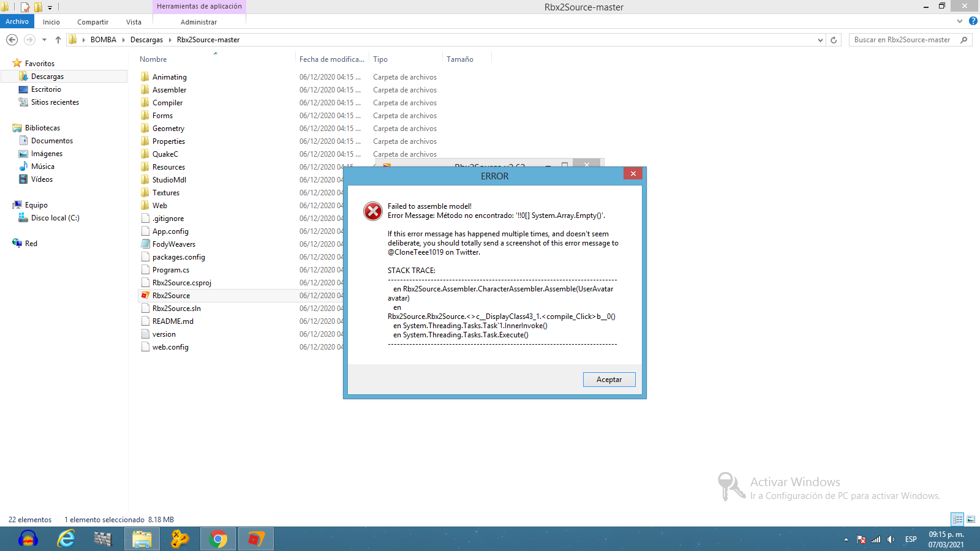Viewport: 980px width, 551px height.
Task: Open File Explorer from the taskbar
Action: click(141, 539)
